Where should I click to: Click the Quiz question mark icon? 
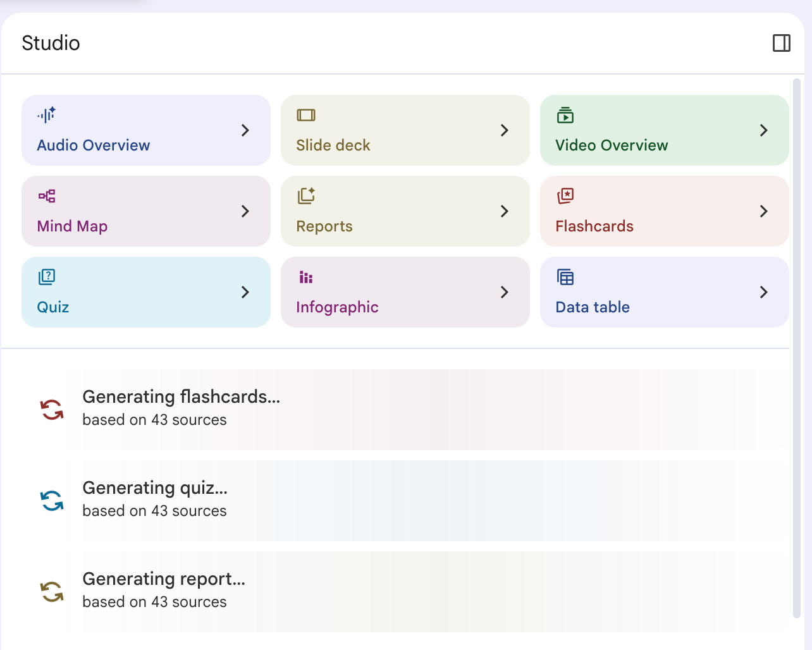tap(47, 277)
